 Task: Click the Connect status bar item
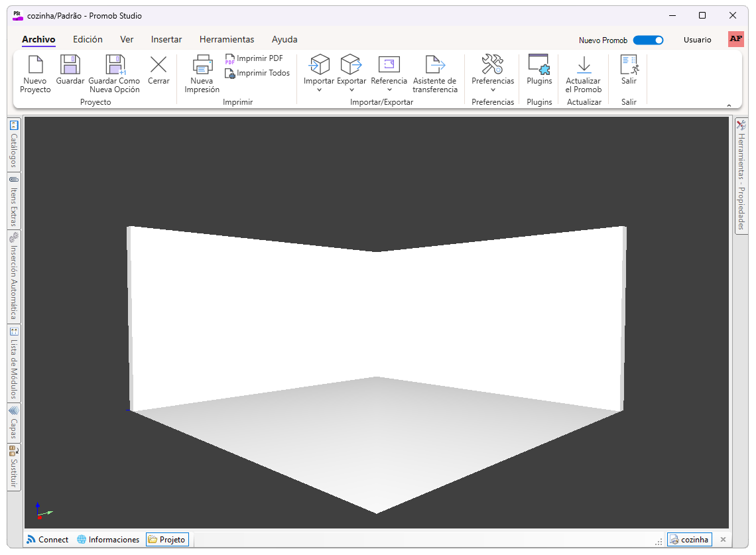click(x=48, y=540)
